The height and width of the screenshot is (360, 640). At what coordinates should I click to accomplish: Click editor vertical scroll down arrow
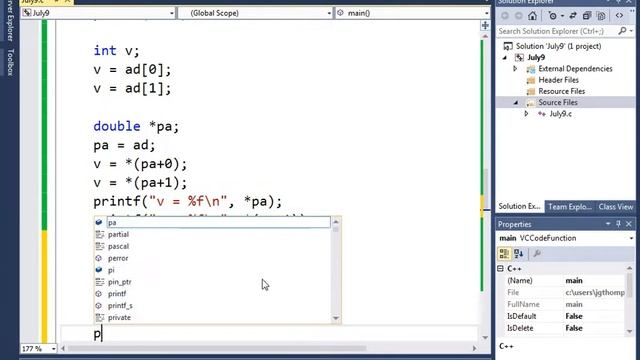point(485,338)
